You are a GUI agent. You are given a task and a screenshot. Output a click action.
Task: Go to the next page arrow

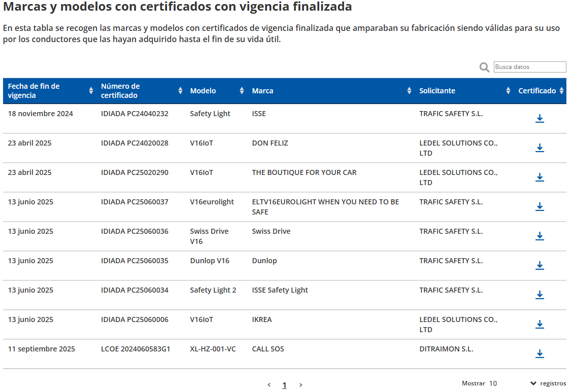[x=300, y=385]
